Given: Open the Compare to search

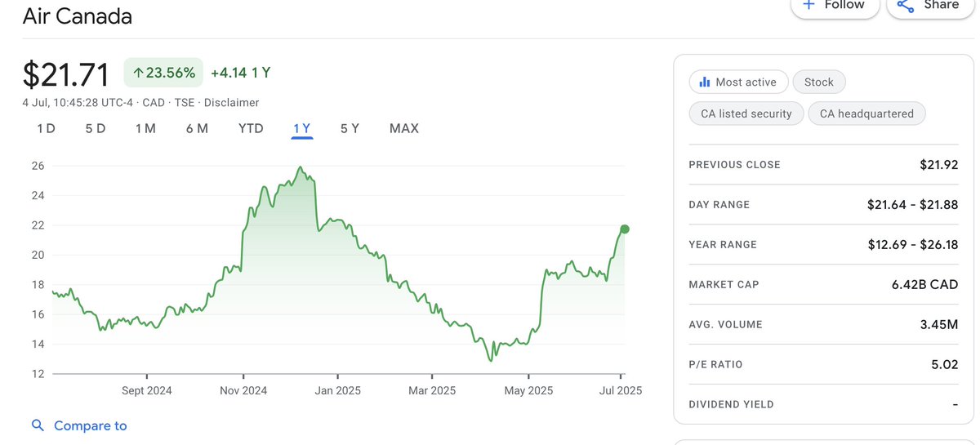Looking at the screenshot, I should click(x=79, y=425).
